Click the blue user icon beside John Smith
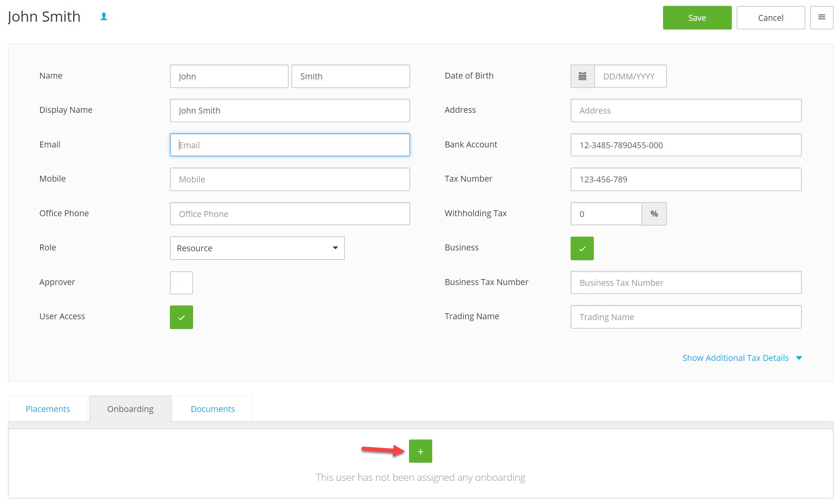Viewport: 840px width, 504px height. click(x=104, y=17)
